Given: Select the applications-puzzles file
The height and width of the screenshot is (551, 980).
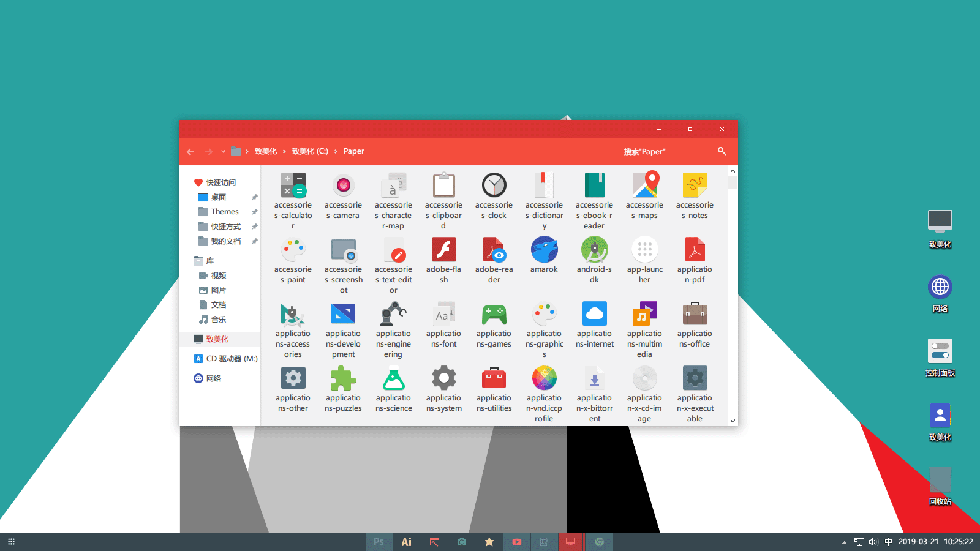Looking at the screenshot, I should click(343, 389).
